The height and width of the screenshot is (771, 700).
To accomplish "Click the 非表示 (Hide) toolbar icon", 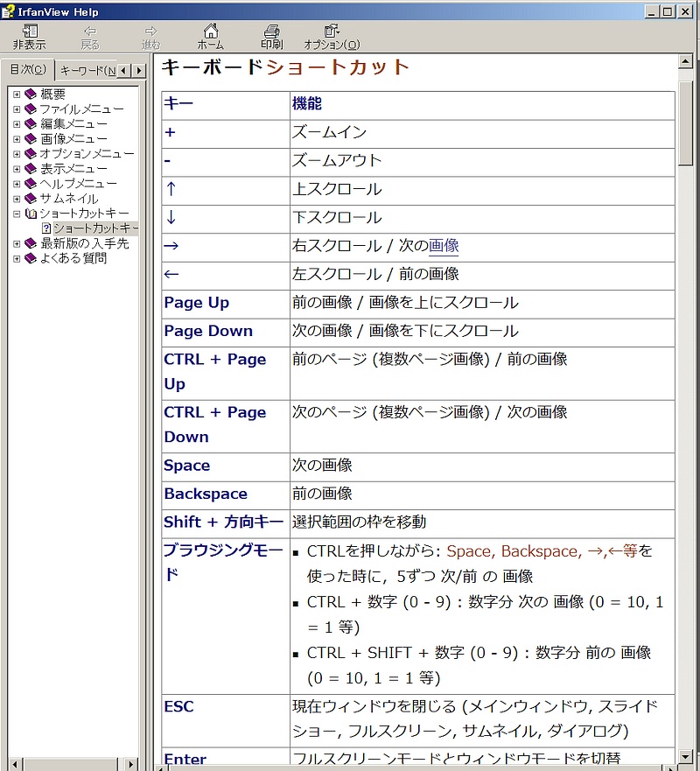I will (x=29, y=36).
